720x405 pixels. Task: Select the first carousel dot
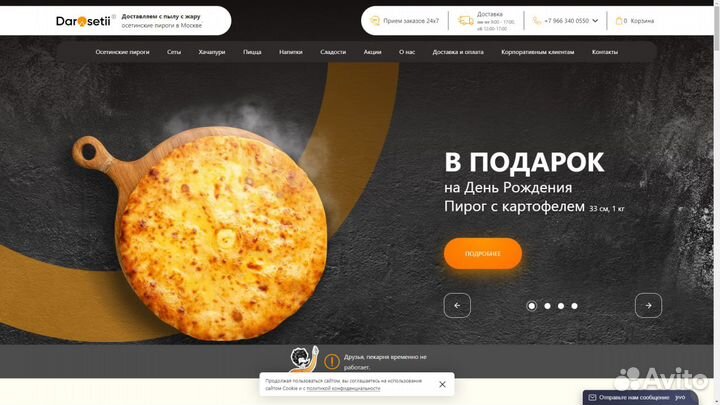tap(531, 306)
